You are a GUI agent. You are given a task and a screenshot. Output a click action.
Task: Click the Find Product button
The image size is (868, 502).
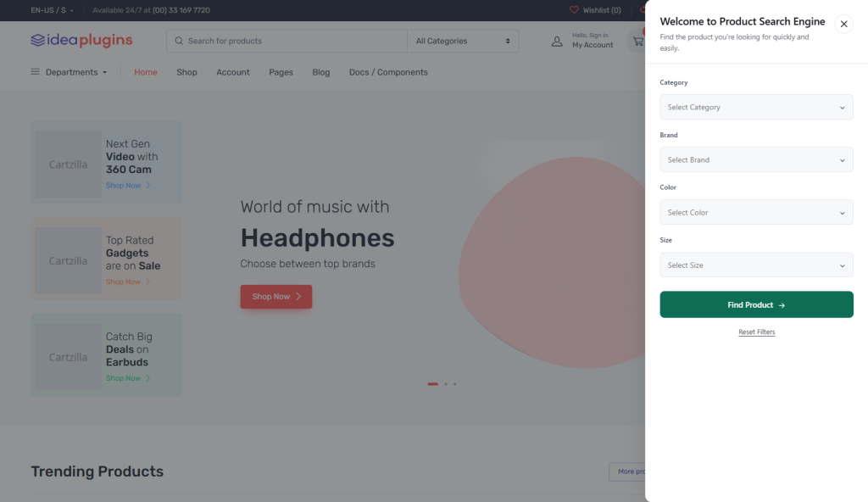756,304
